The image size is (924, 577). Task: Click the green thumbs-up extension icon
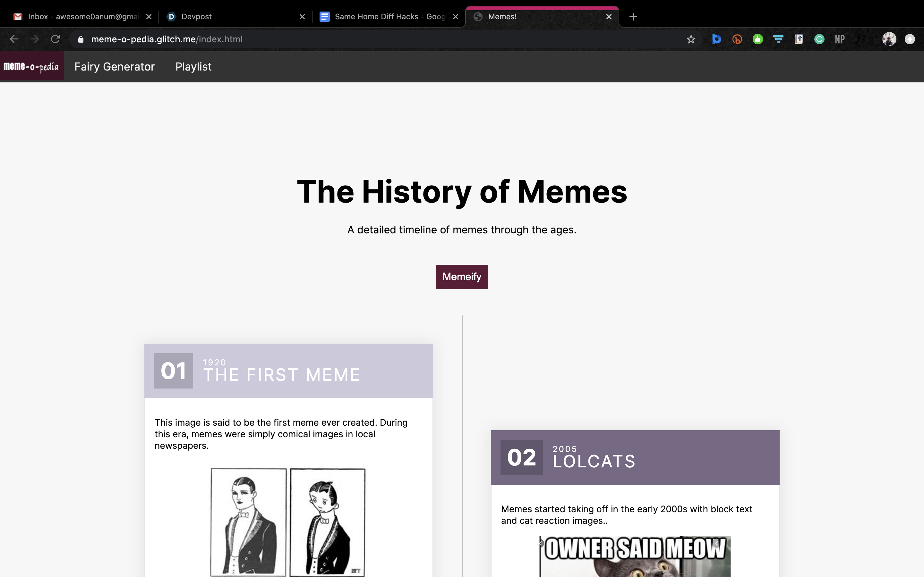point(757,39)
